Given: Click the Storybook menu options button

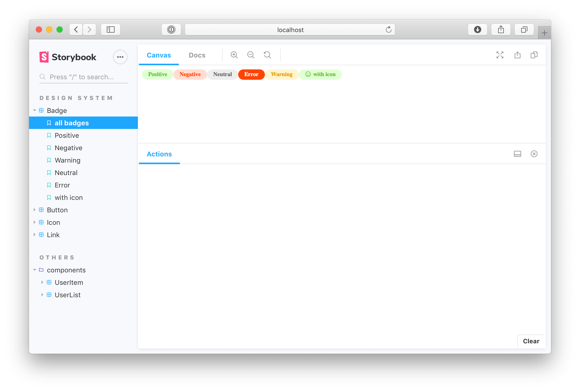Looking at the screenshot, I should tap(120, 57).
